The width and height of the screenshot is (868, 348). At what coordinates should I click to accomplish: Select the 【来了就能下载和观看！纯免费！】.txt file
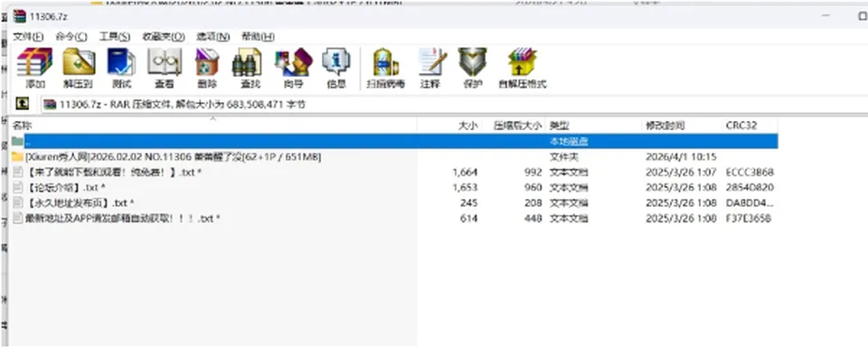point(114,172)
